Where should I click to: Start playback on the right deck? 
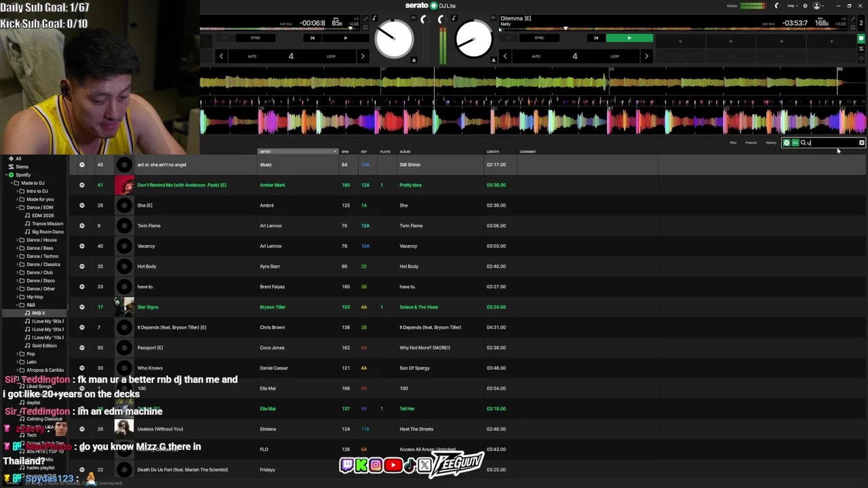[x=629, y=38]
